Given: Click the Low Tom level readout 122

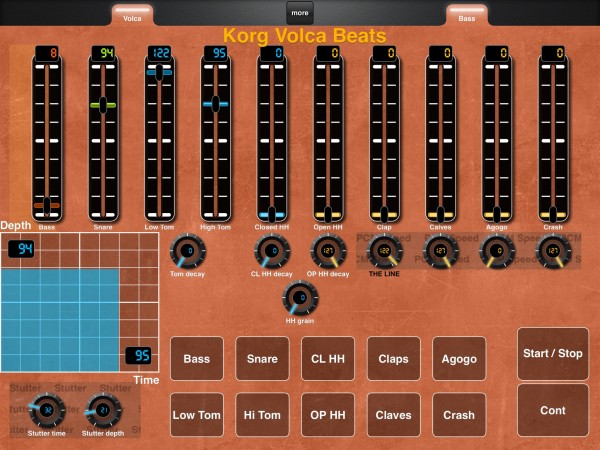Looking at the screenshot, I should (x=159, y=53).
